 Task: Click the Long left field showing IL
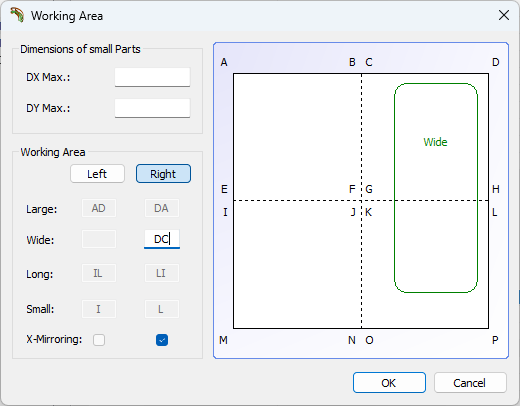99,273
